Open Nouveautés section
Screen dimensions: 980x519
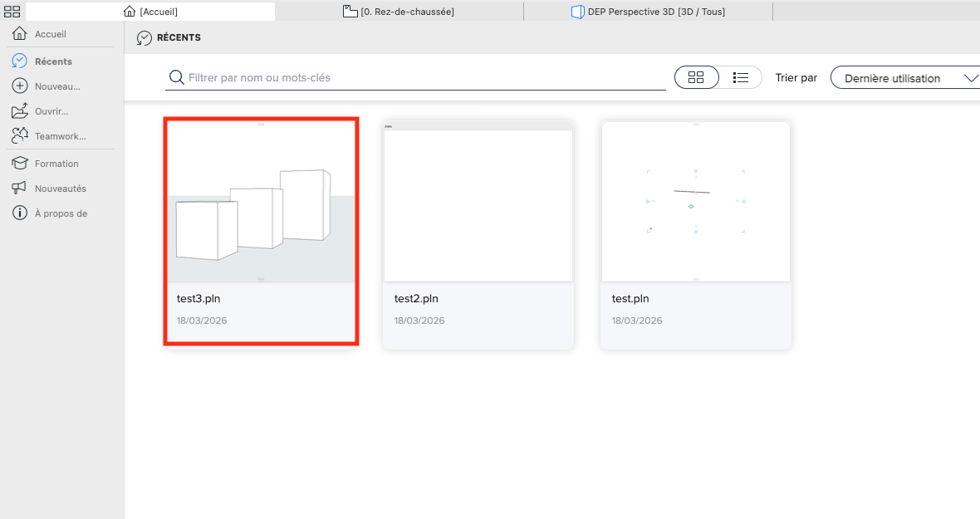61,189
